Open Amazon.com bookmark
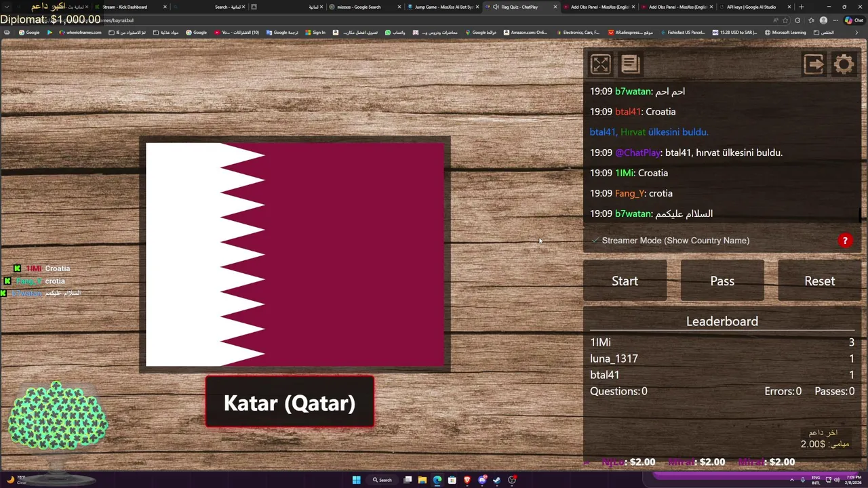The height and width of the screenshot is (488, 868). pyautogui.click(x=526, y=32)
